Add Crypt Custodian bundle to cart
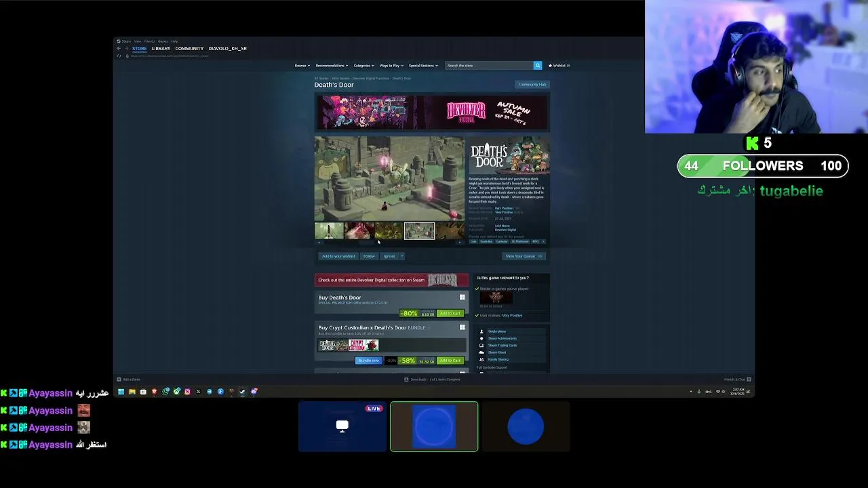 point(450,361)
